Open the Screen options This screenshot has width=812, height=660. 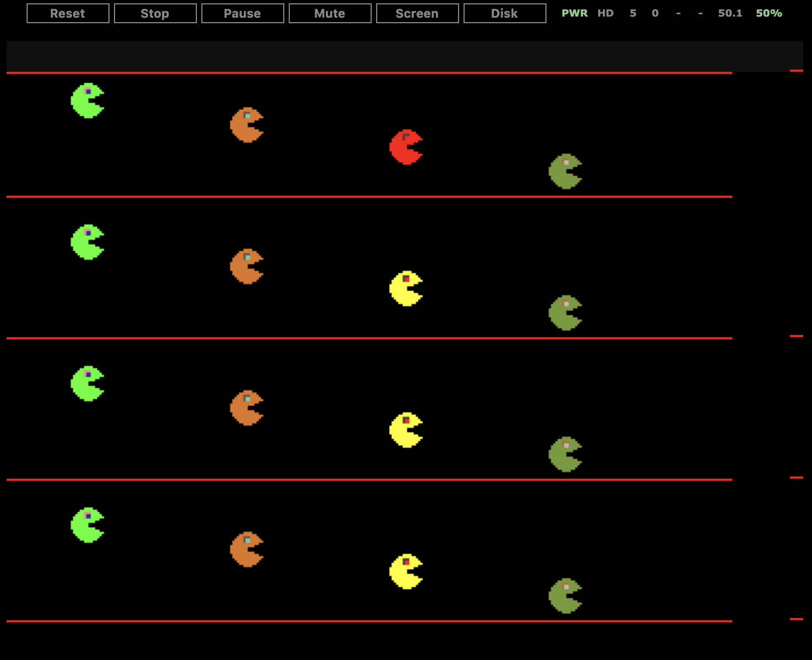(418, 13)
